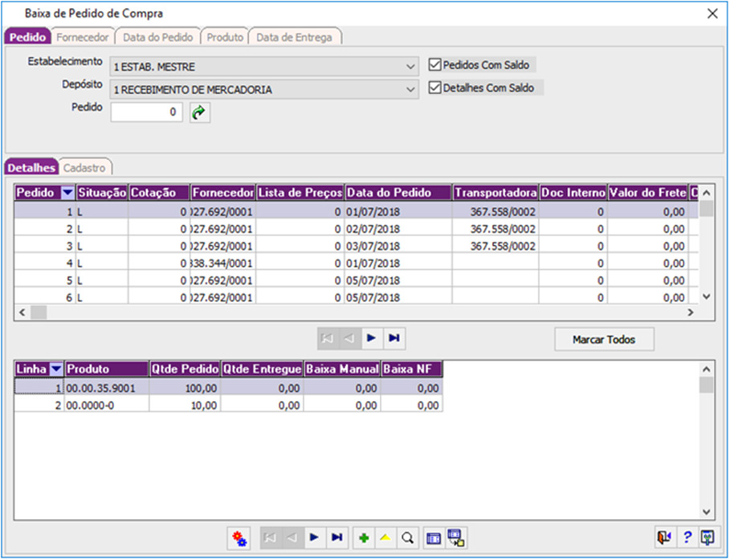Switch to the Produto tab
Viewport: 730px width, 560px height.
click(x=225, y=37)
